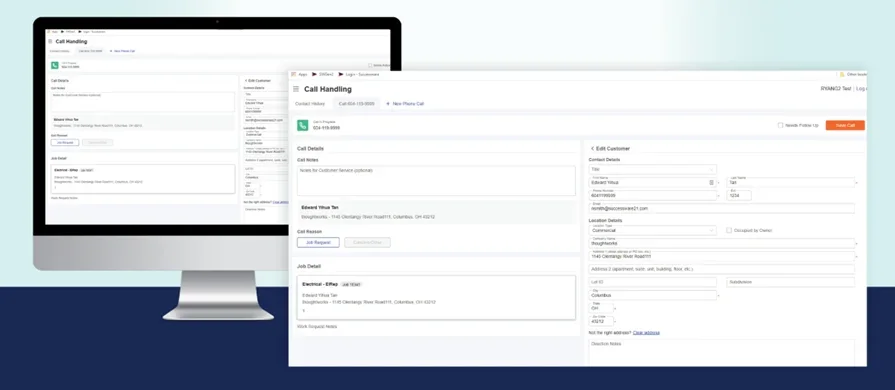Click the Subdivision input field
The image size is (895, 390).
pyautogui.click(x=791, y=282)
